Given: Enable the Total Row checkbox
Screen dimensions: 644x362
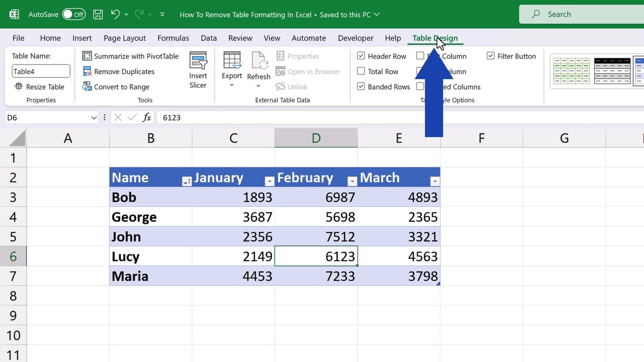Looking at the screenshot, I should [x=361, y=71].
